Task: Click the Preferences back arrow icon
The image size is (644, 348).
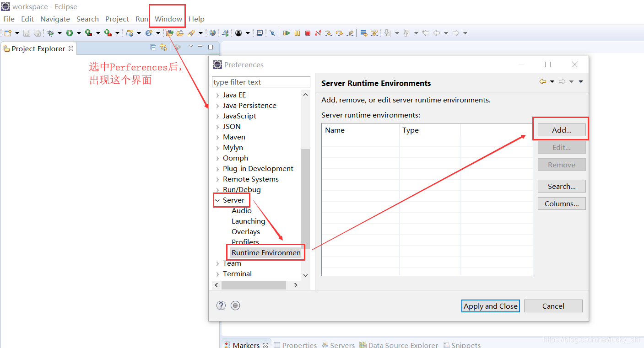Action: (x=543, y=81)
